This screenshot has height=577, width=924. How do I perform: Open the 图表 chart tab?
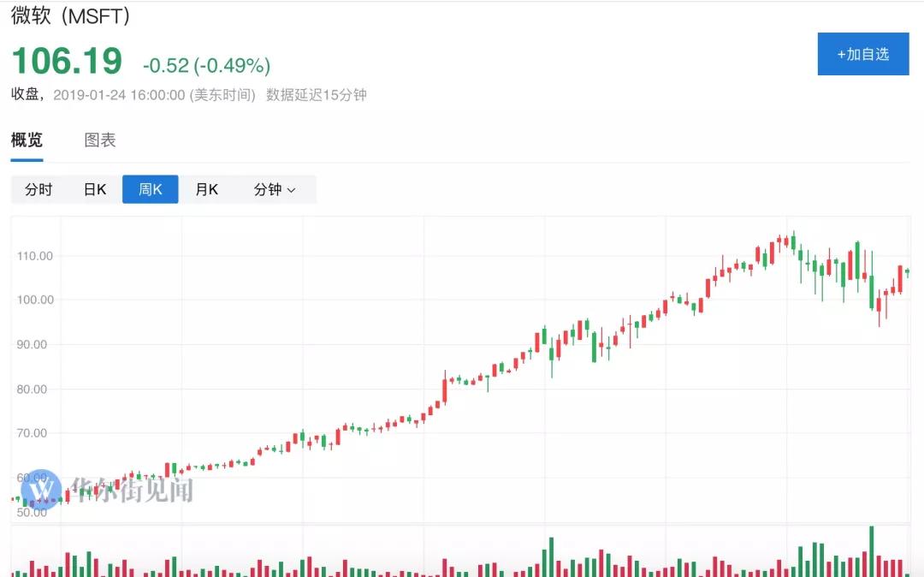tap(100, 140)
